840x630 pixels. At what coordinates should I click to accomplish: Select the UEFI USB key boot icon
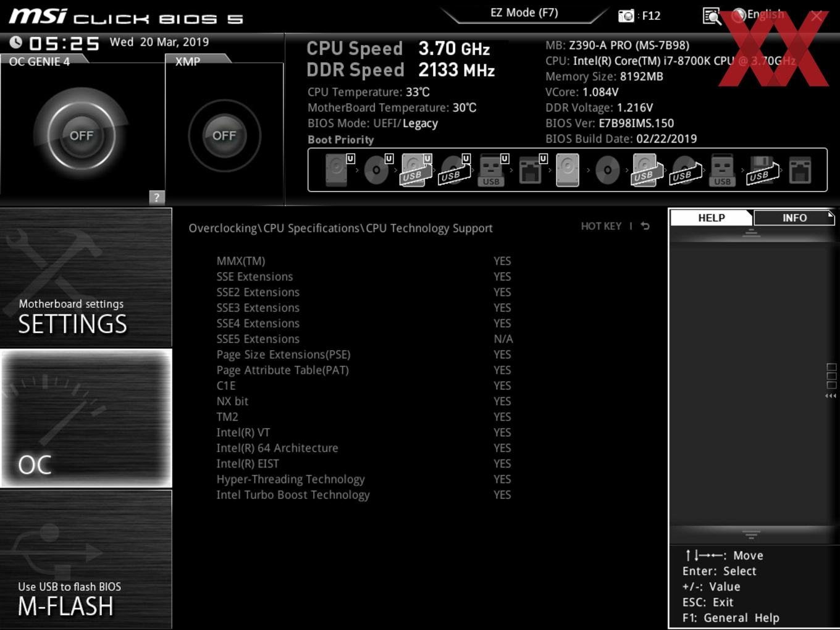[x=493, y=169]
